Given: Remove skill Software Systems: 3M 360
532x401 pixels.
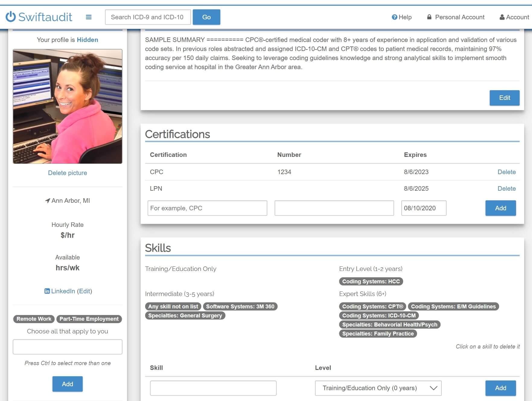Looking at the screenshot, I should click(x=240, y=307).
